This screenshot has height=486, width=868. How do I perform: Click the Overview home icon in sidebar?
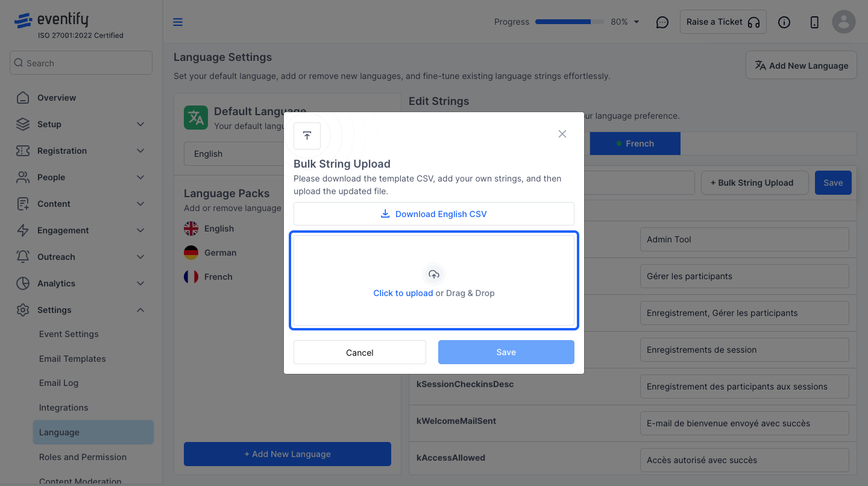click(x=23, y=98)
